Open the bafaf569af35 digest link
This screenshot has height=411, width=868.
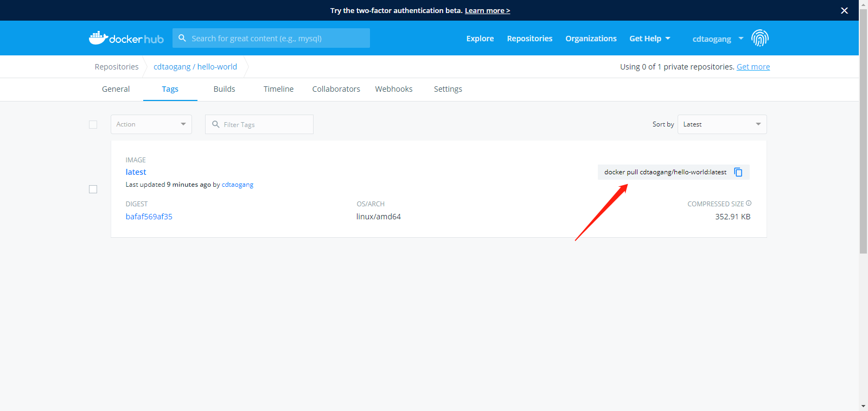pyautogui.click(x=149, y=217)
